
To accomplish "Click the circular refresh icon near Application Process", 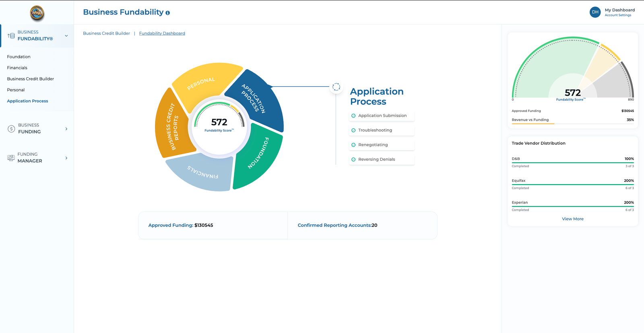I will click(336, 87).
